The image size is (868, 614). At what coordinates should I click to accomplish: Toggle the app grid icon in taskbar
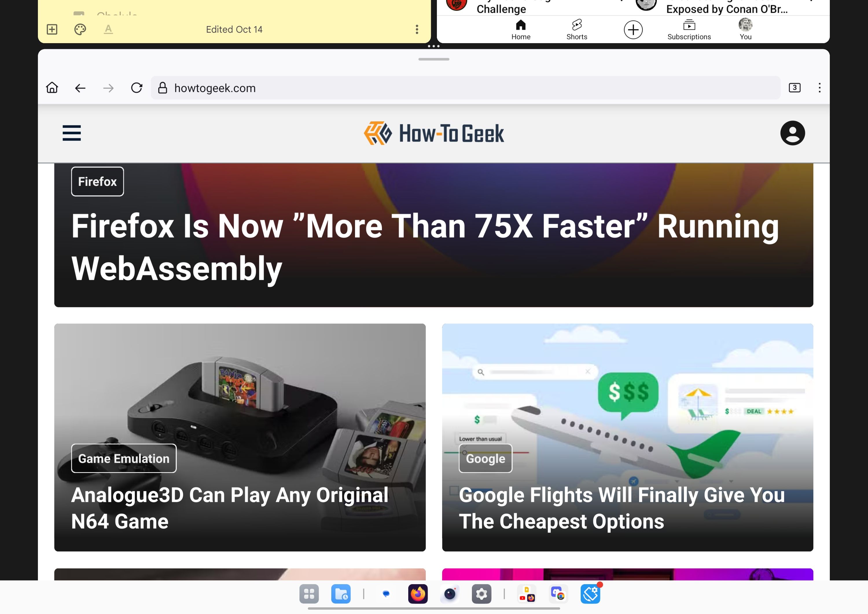pyautogui.click(x=309, y=593)
